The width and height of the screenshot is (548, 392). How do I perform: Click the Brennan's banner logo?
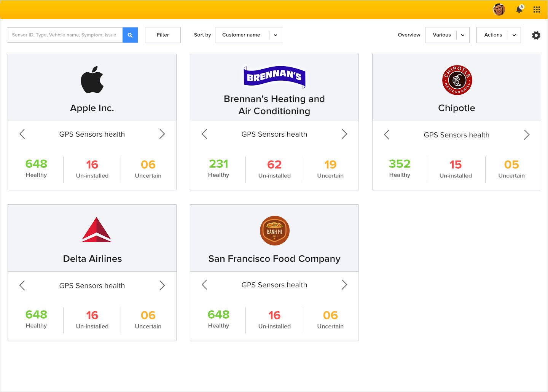pos(274,76)
